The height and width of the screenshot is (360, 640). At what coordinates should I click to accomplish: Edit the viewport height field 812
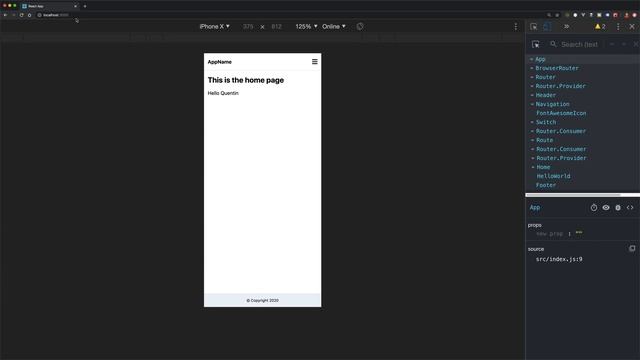click(x=276, y=27)
